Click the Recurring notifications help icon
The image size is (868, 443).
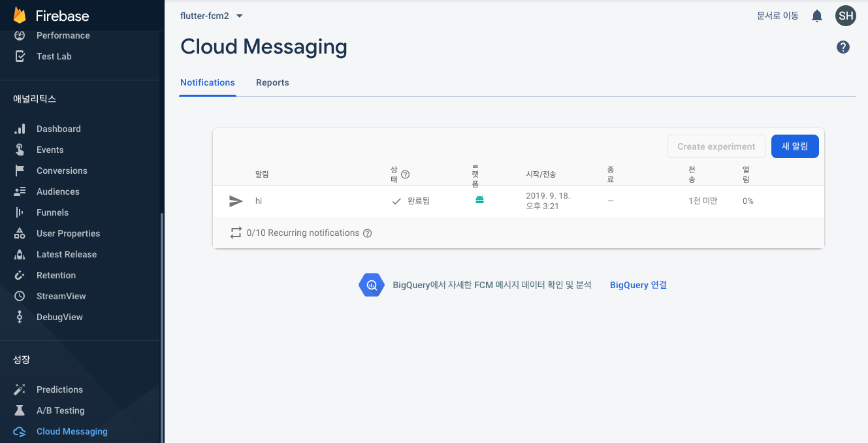pyautogui.click(x=367, y=233)
